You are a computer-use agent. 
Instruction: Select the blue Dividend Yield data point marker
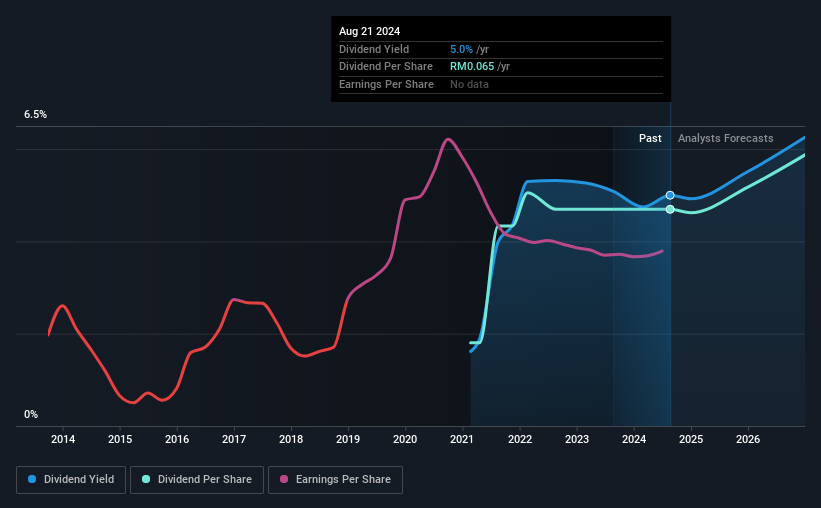(x=670, y=195)
